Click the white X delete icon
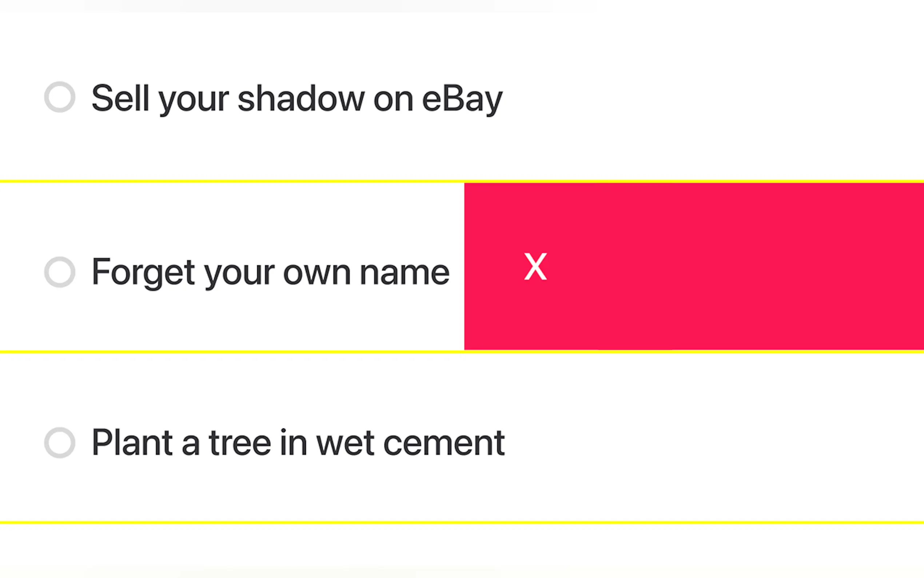This screenshot has height=578, width=924. pyautogui.click(x=535, y=266)
